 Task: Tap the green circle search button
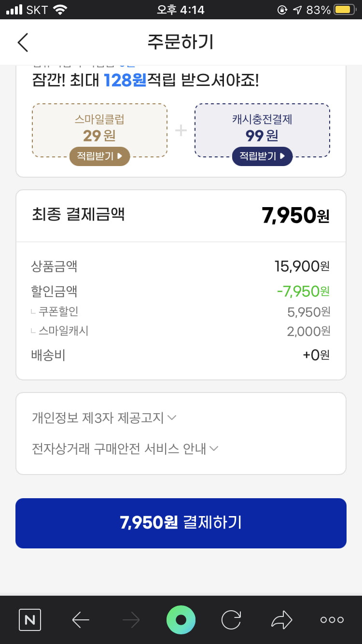(x=181, y=619)
